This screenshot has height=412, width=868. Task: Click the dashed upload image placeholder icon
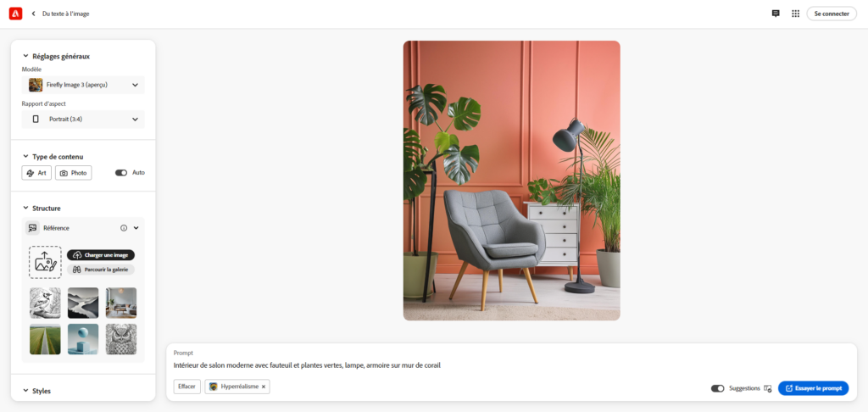click(x=45, y=262)
